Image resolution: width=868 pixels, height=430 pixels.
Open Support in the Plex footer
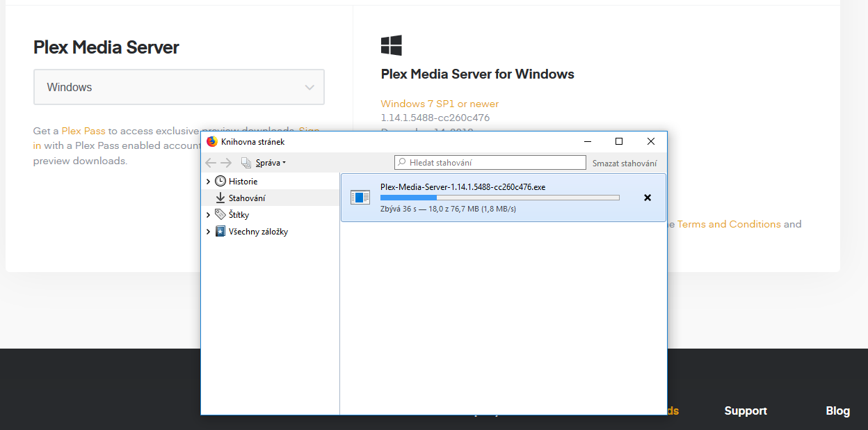point(746,411)
